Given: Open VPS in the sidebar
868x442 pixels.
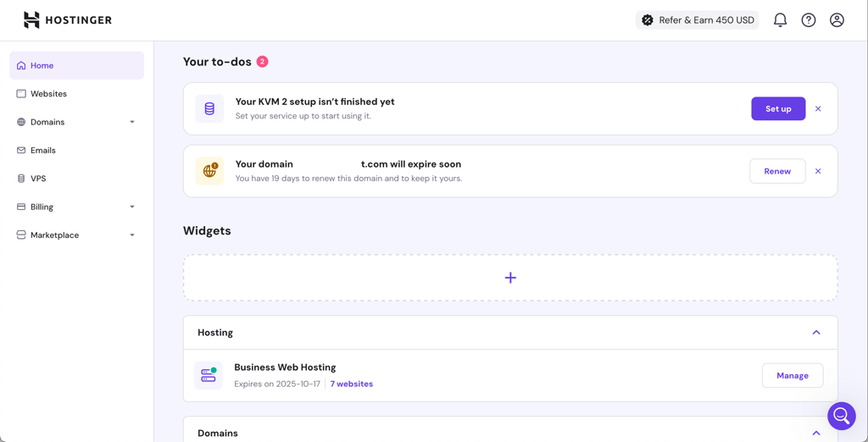Looking at the screenshot, I should pyautogui.click(x=76, y=178).
